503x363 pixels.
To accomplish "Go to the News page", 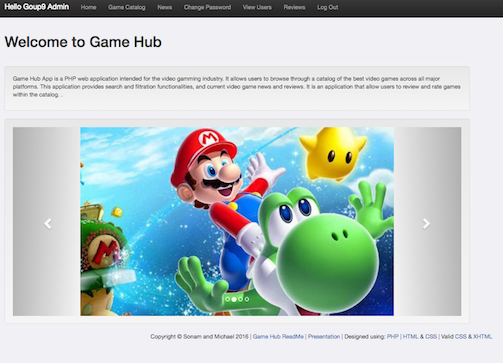I will (165, 7).
